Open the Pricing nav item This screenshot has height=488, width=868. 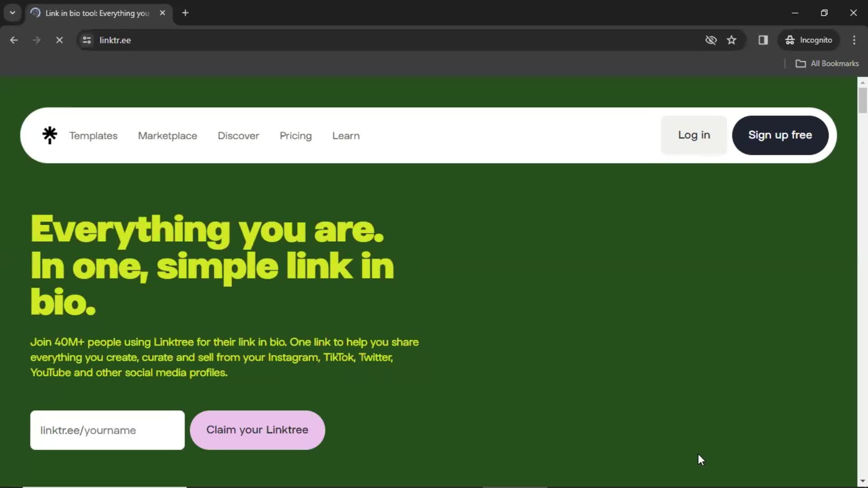296,136
